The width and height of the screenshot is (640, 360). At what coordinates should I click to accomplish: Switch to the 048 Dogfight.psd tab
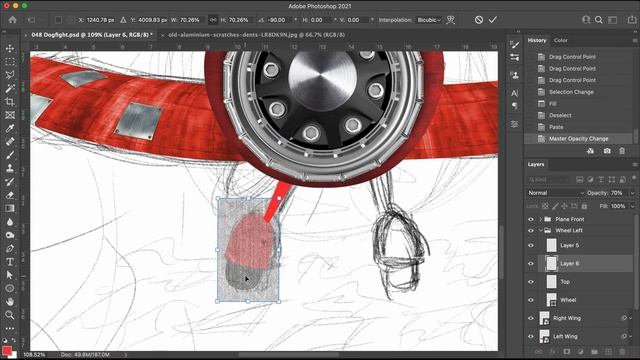[x=92, y=35]
